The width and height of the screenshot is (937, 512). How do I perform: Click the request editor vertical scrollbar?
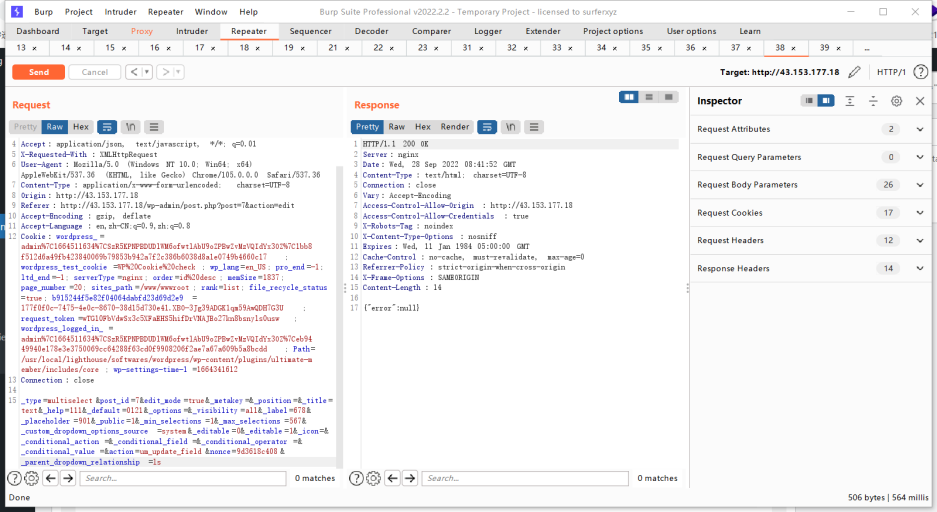coord(339,317)
